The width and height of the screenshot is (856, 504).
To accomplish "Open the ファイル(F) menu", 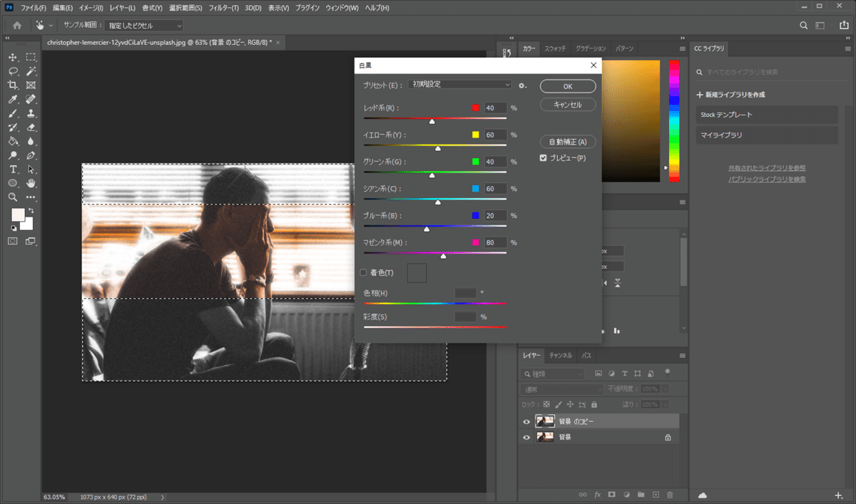I will click(x=34, y=8).
